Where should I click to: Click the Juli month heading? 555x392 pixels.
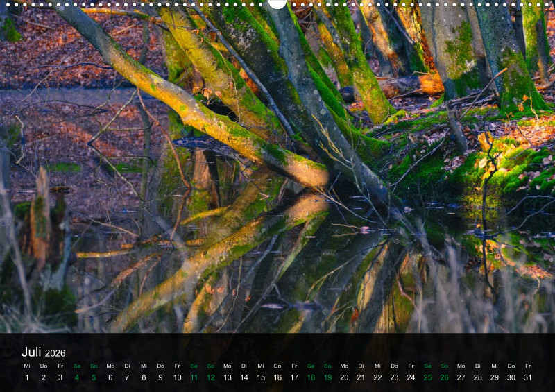pyautogui.click(x=32, y=352)
